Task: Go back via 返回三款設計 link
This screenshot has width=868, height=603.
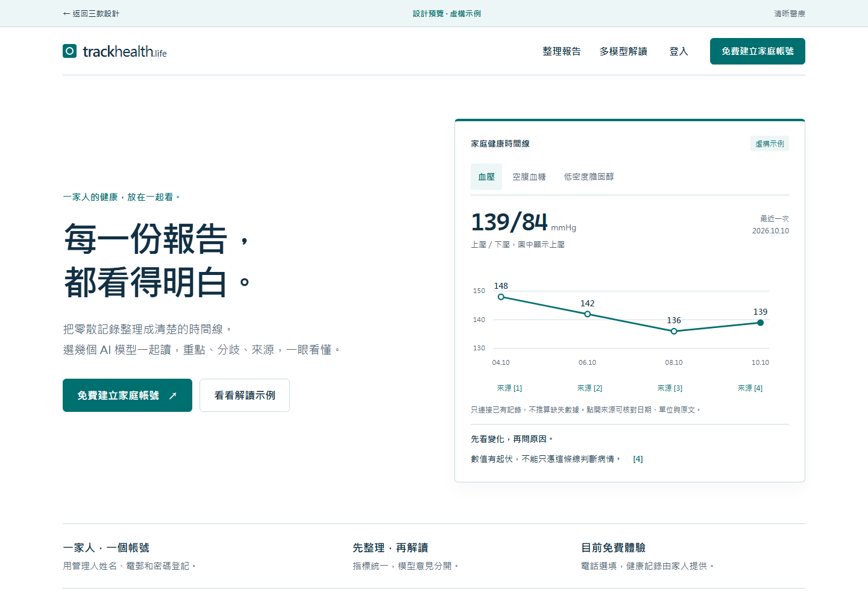Action: coord(91,13)
